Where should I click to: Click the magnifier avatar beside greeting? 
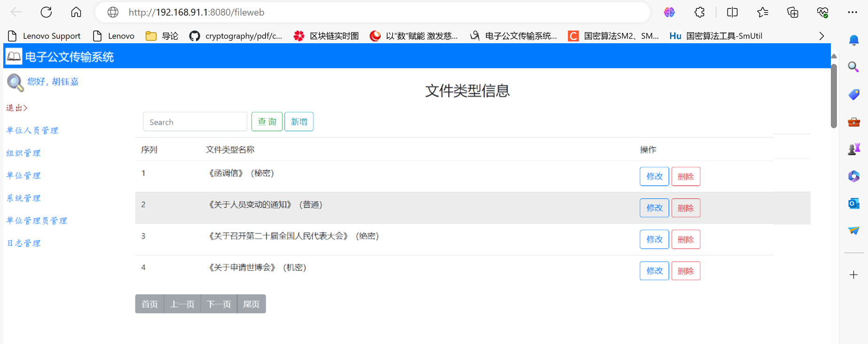click(x=15, y=82)
